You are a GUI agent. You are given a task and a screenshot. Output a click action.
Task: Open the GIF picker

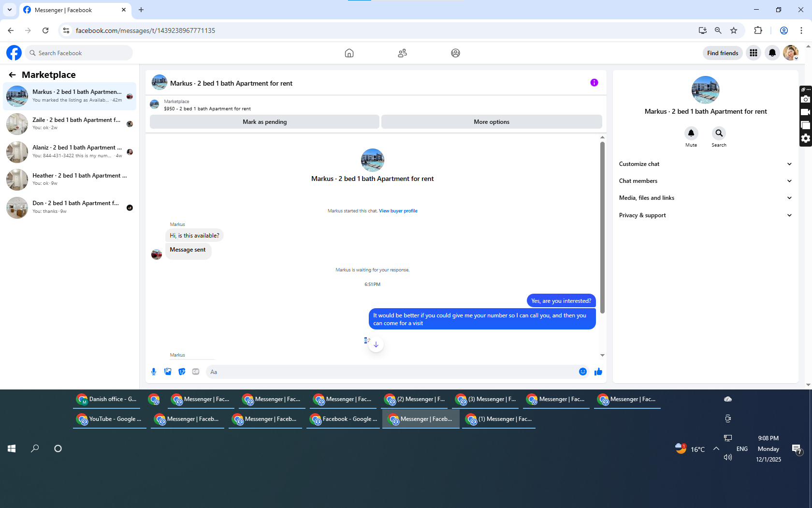pos(196,372)
